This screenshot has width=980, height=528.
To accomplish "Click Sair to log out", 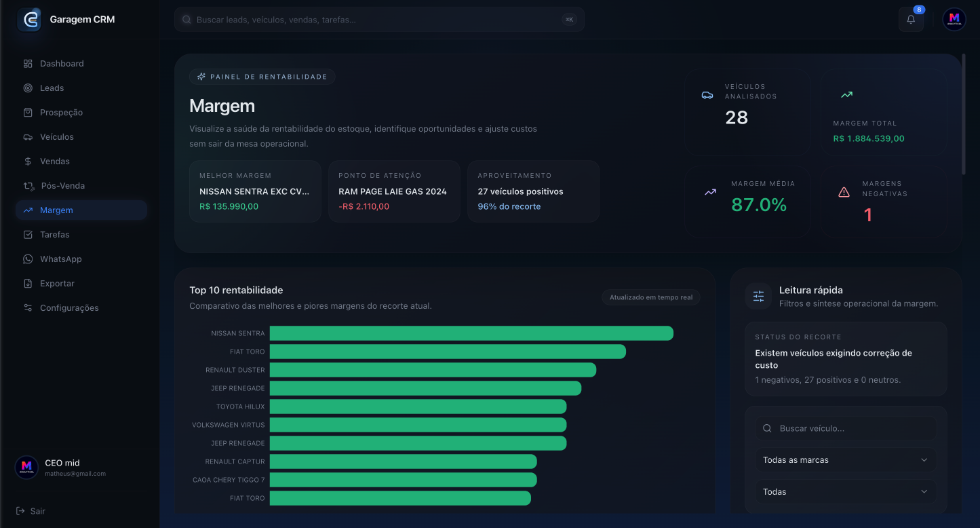I will pos(31,511).
